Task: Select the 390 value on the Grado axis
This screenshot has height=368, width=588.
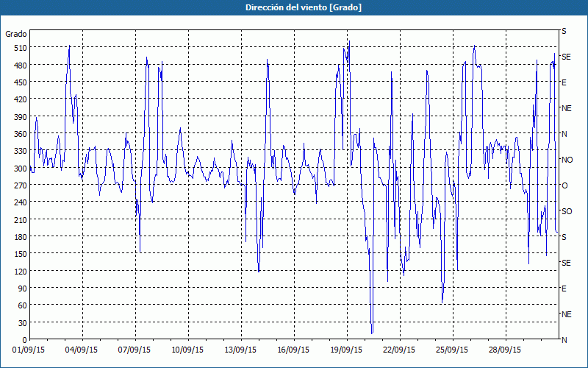Action: click(x=21, y=117)
